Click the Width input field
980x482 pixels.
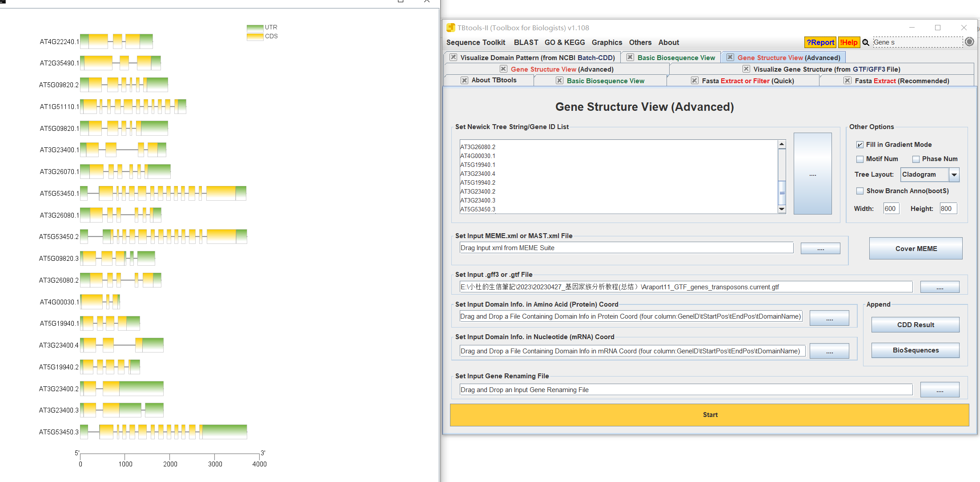891,209
